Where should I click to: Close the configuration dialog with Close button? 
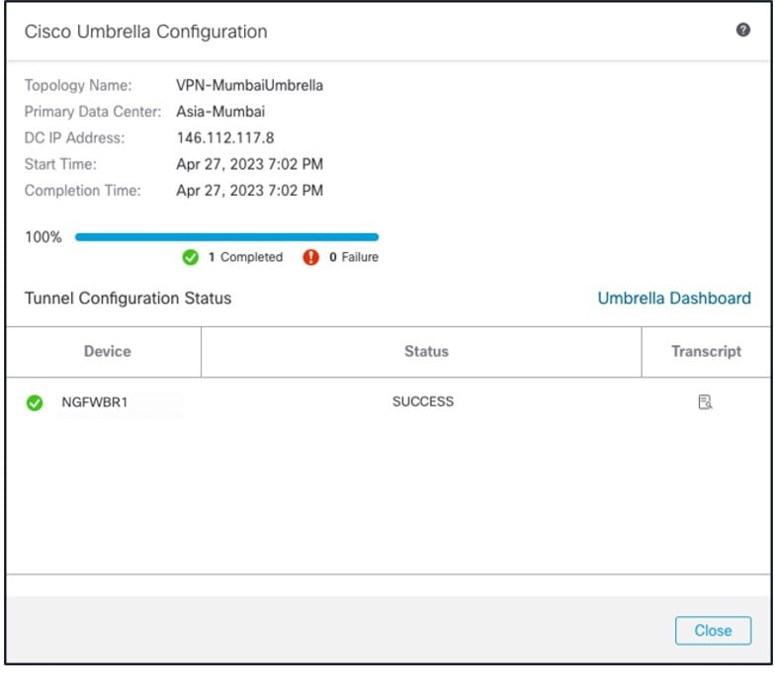713,631
